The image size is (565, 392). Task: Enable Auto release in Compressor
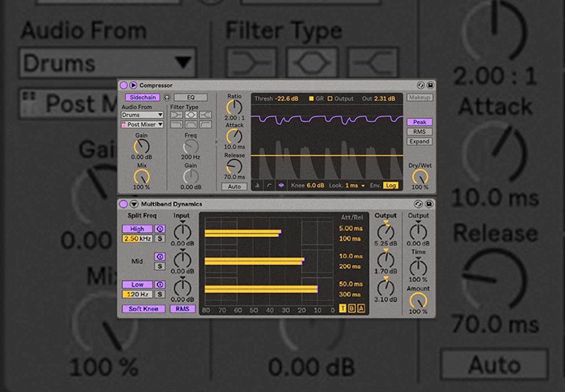[x=234, y=187]
